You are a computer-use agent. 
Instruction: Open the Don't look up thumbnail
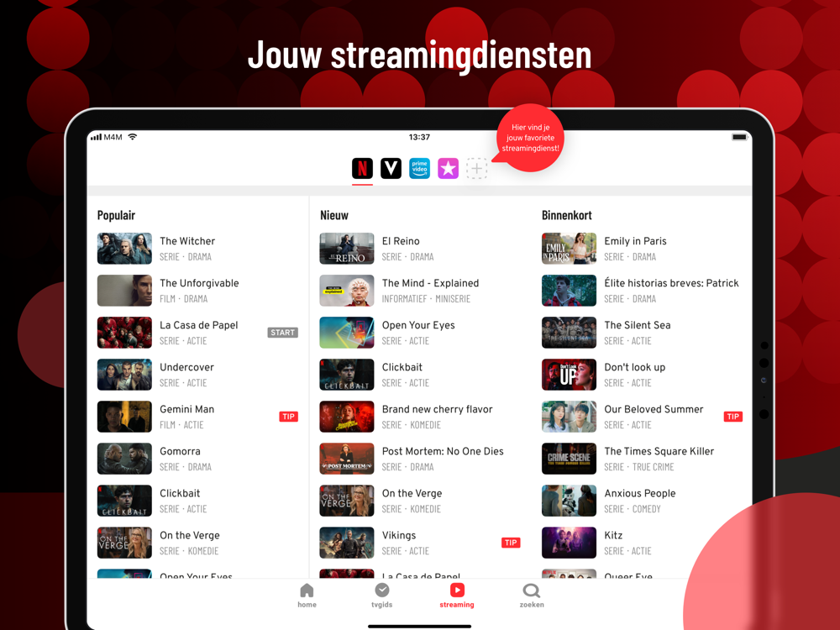(569, 375)
